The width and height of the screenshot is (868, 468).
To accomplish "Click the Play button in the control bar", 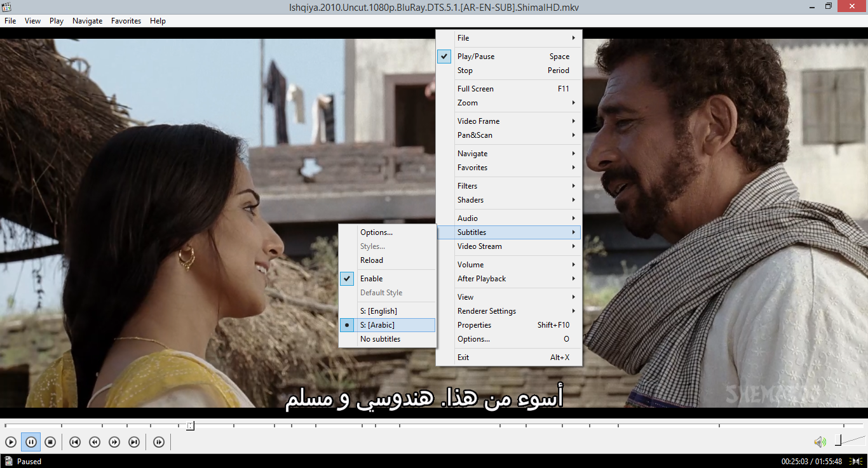I will pyautogui.click(x=11, y=442).
